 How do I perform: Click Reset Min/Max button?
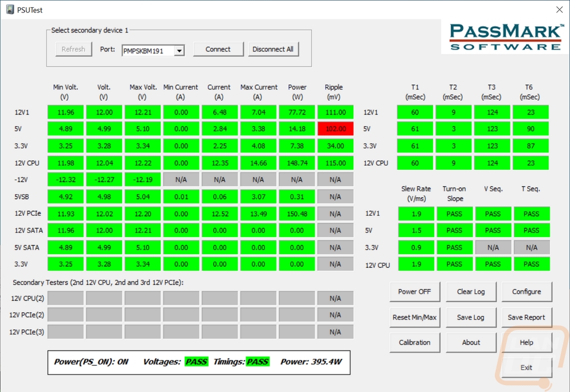point(414,317)
